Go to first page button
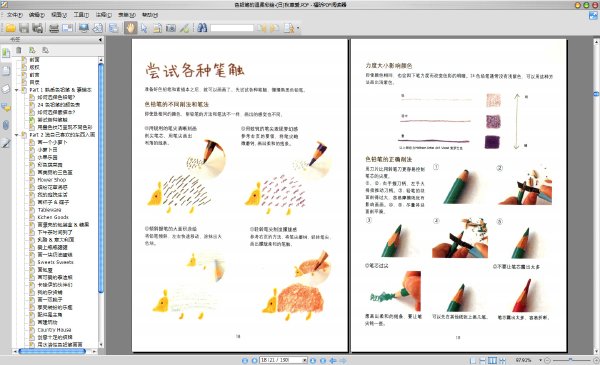 click(x=245, y=360)
